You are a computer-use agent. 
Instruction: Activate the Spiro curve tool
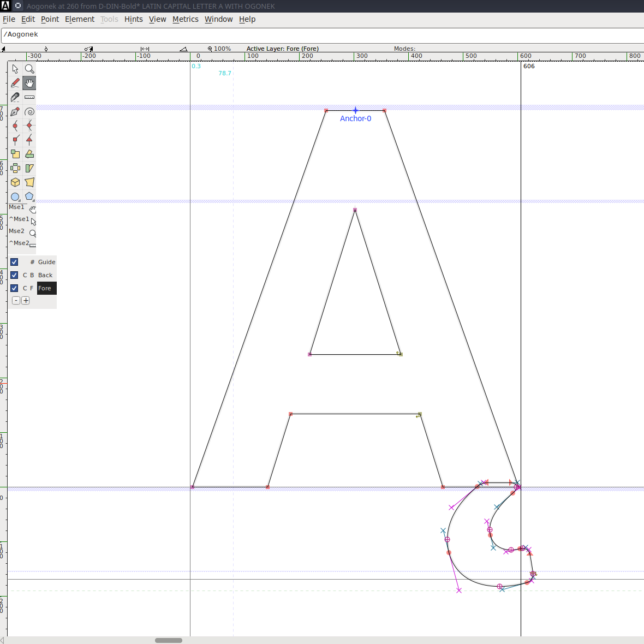coord(29,111)
